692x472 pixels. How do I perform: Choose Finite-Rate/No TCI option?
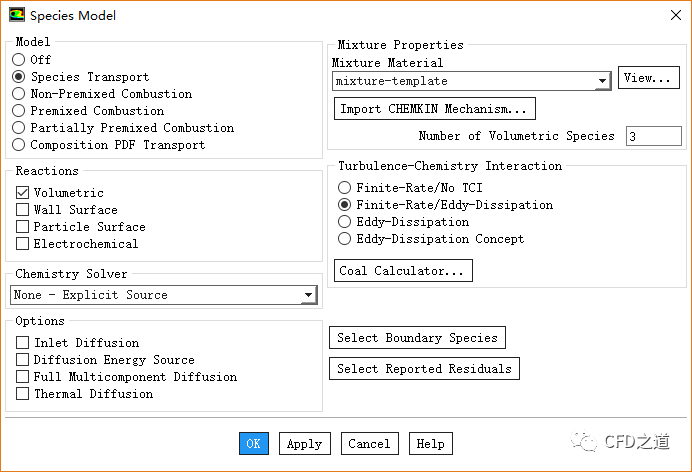tap(345, 188)
